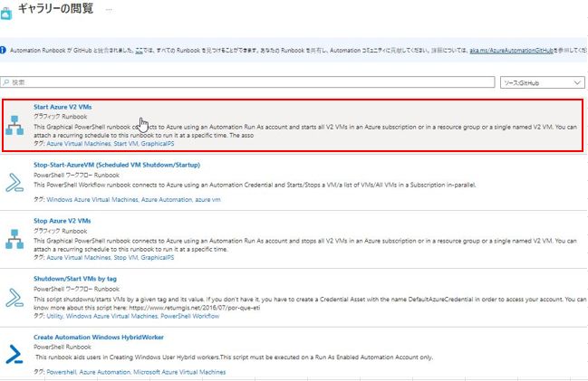
Task: Click Windows Azure Virtual Machines tag under Shutdown/Start VMs
Action: 111,316
